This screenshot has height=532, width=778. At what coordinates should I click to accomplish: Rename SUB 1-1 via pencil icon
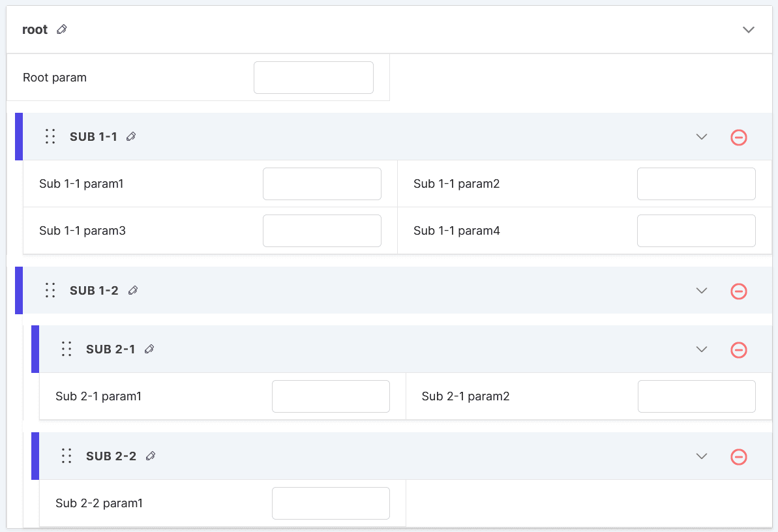tap(131, 137)
